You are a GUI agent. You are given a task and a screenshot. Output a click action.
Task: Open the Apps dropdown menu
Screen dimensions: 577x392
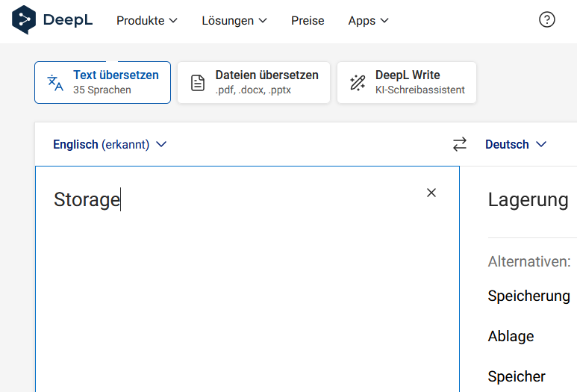[368, 21]
